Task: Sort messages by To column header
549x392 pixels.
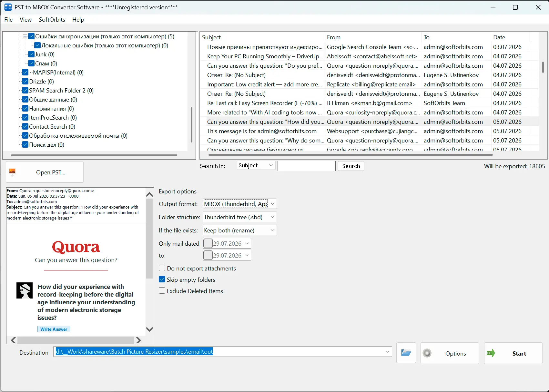Action: pos(456,37)
